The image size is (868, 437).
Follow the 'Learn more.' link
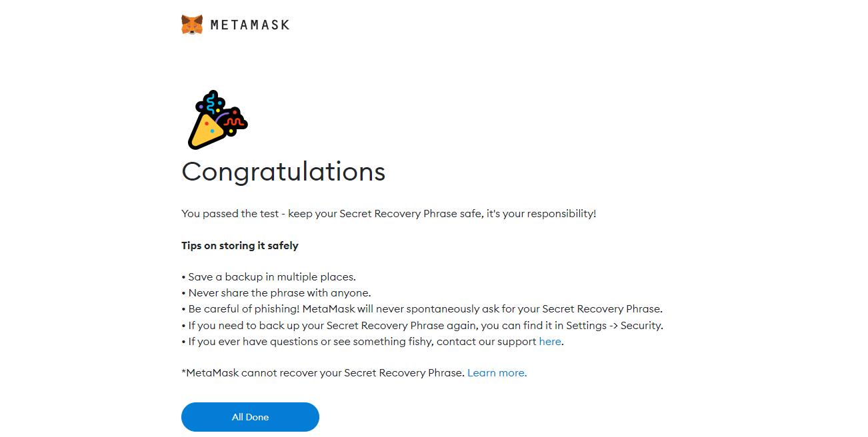click(x=497, y=373)
